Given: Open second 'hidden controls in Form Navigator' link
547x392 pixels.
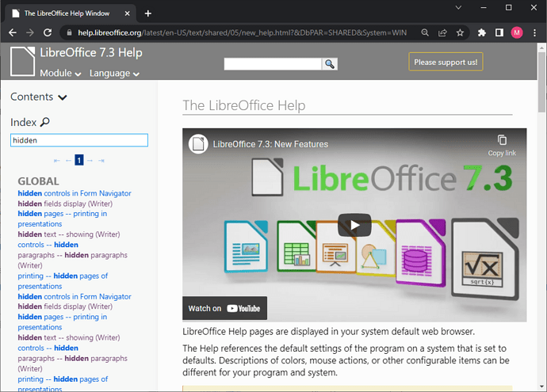Looking at the screenshot, I should pyautogui.click(x=75, y=296).
